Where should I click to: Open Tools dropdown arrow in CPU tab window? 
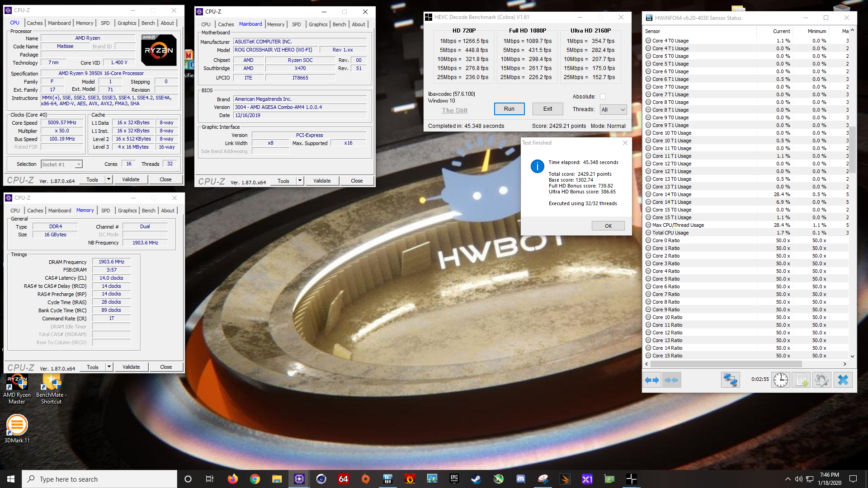[108, 179]
